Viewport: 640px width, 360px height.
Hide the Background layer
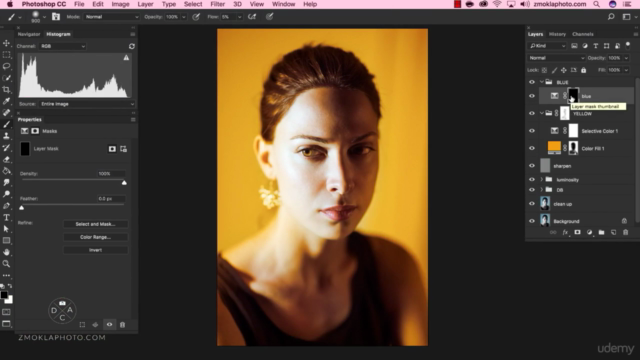pos(531,221)
